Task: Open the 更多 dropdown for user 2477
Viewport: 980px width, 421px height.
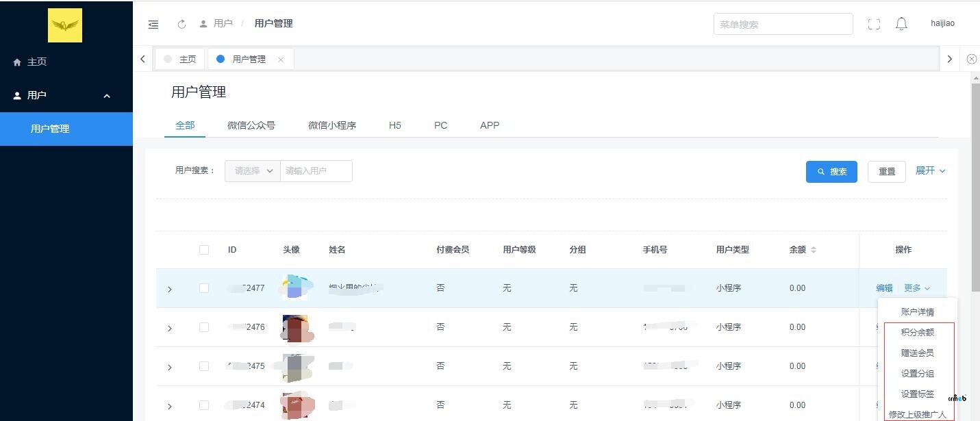Action: (x=917, y=288)
